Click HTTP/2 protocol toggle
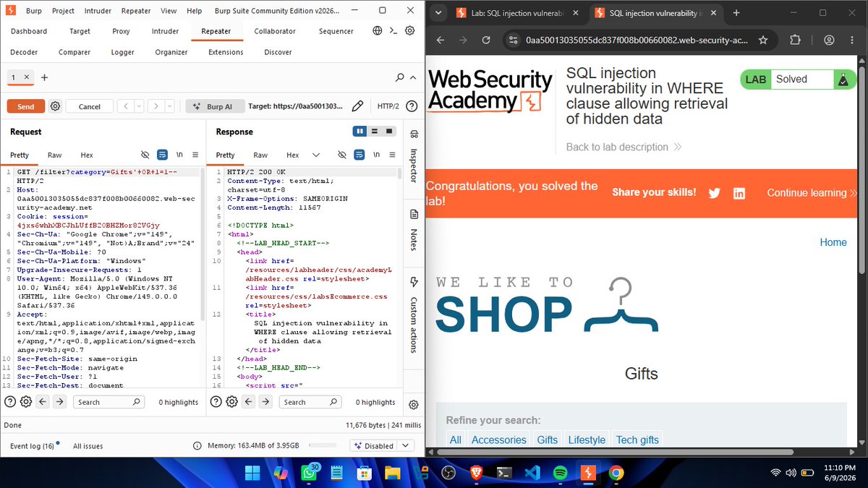868x488 pixels. (x=388, y=106)
